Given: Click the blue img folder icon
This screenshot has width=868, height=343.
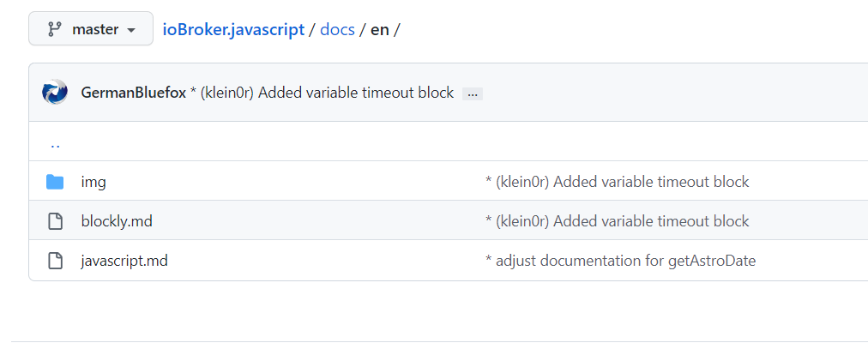Looking at the screenshot, I should coord(55,182).
